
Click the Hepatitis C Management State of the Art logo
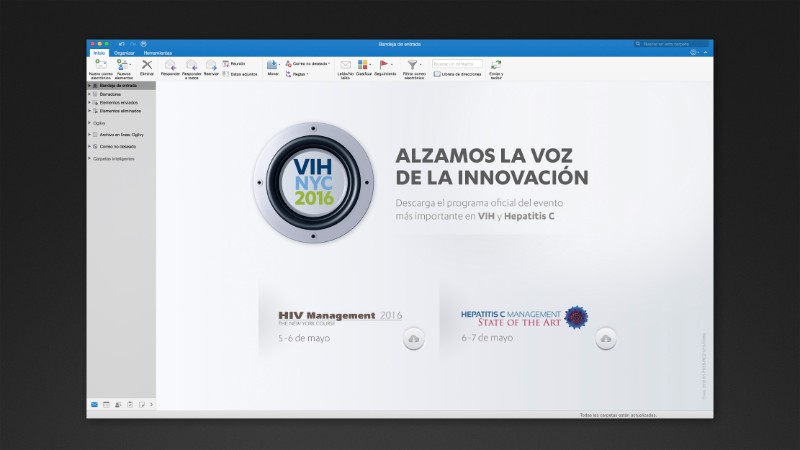pos(524,318)
